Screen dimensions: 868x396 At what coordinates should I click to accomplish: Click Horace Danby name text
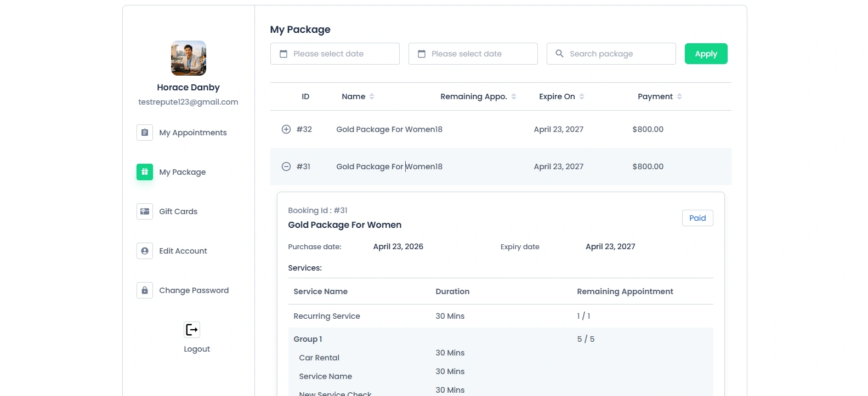188,87
